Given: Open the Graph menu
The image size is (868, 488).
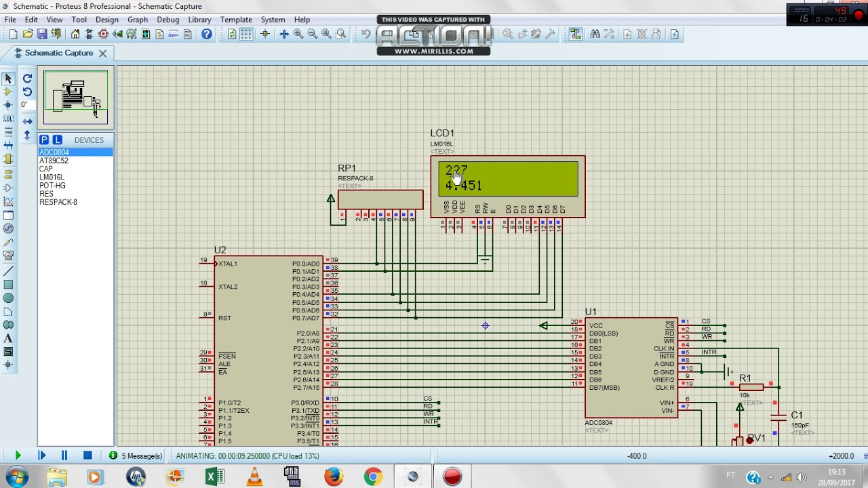Looking at the screenshot, I should [138, 20].
